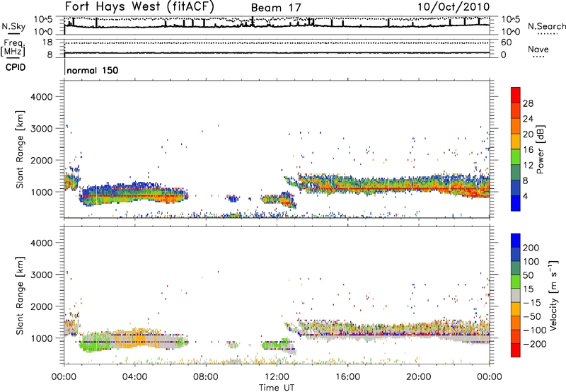Viewport: 566px width, 392px height.
Task: Select the "Freq. [MHz]" axis label
Action: coord(13,47)
